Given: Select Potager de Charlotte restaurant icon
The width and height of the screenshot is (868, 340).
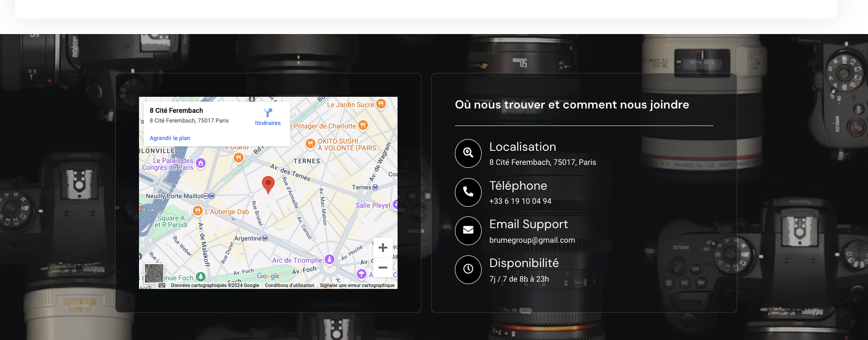Looking at the screenshot, I should [x=363, y=125].
